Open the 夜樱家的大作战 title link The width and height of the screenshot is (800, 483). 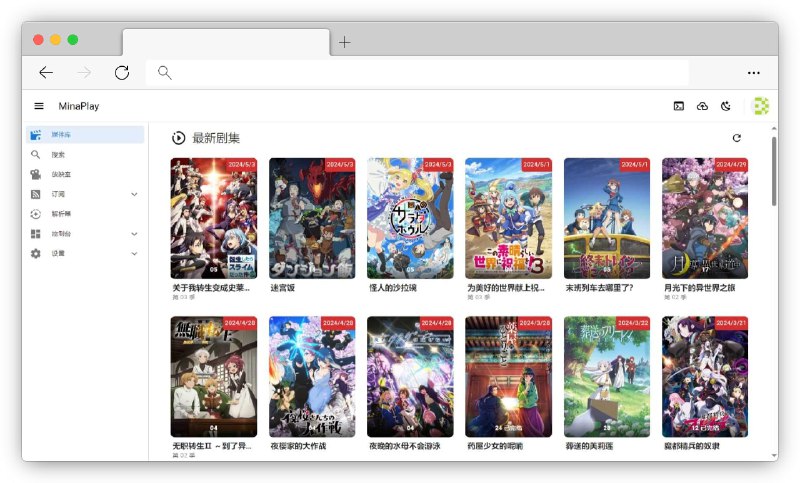pyautogui.click(x=304, y=446)
